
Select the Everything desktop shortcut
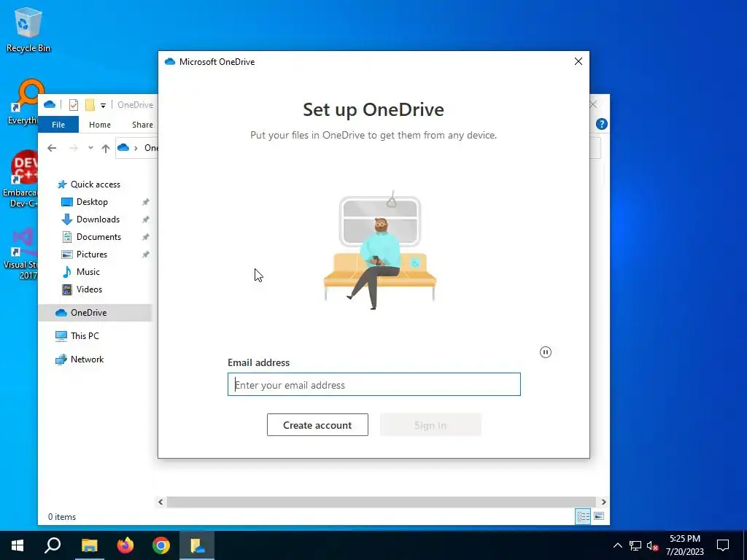coord(23,102)
